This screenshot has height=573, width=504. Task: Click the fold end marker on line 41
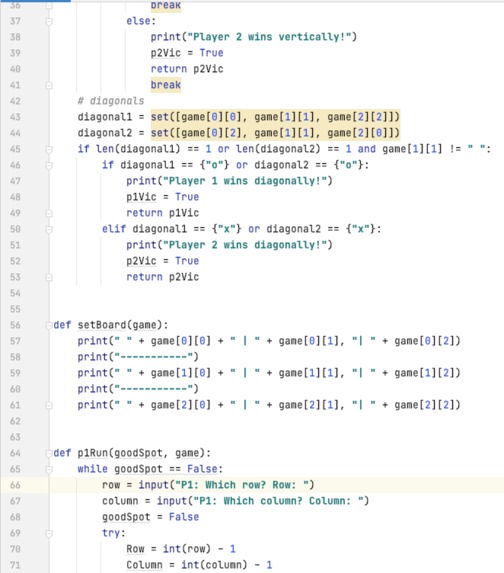click(49, 86)
